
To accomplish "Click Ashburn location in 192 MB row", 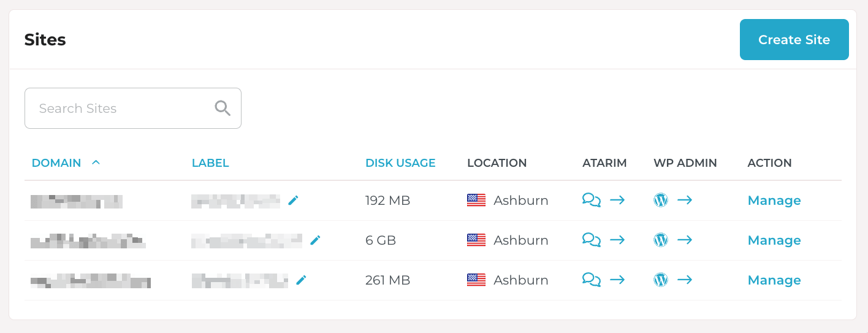I will tap(521, 201).
